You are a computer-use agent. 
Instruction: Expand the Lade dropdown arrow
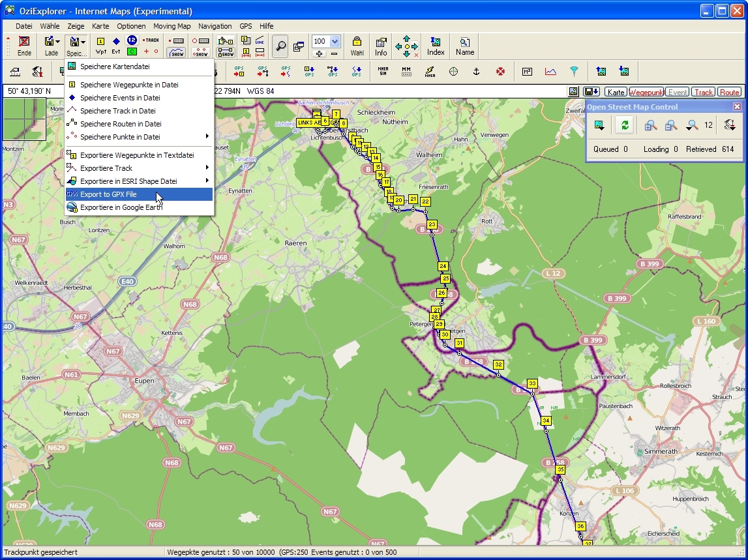click(58, 42)
